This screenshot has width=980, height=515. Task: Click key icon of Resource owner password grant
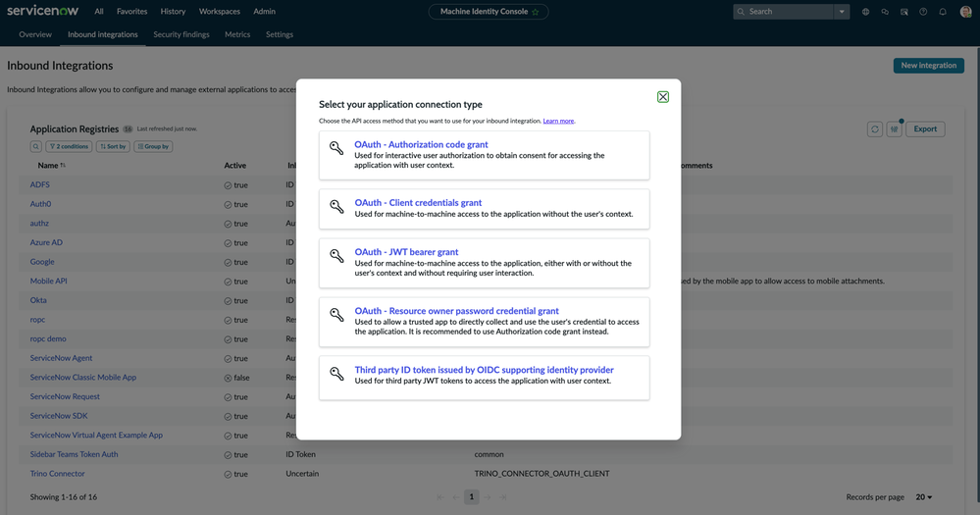(336, 314)
